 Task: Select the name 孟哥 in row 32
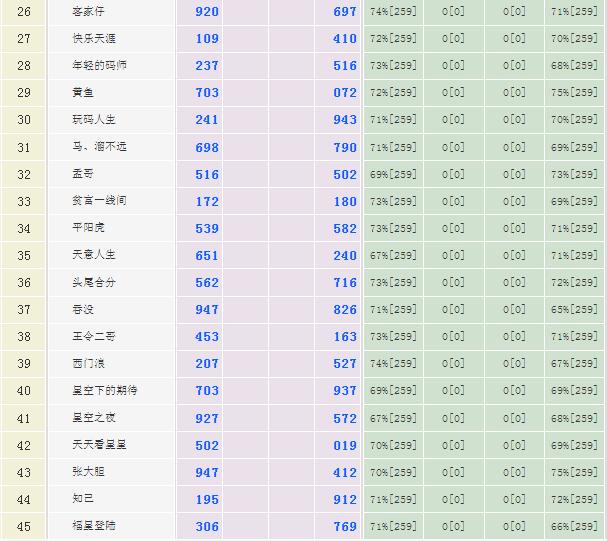(x=82, y=174)
